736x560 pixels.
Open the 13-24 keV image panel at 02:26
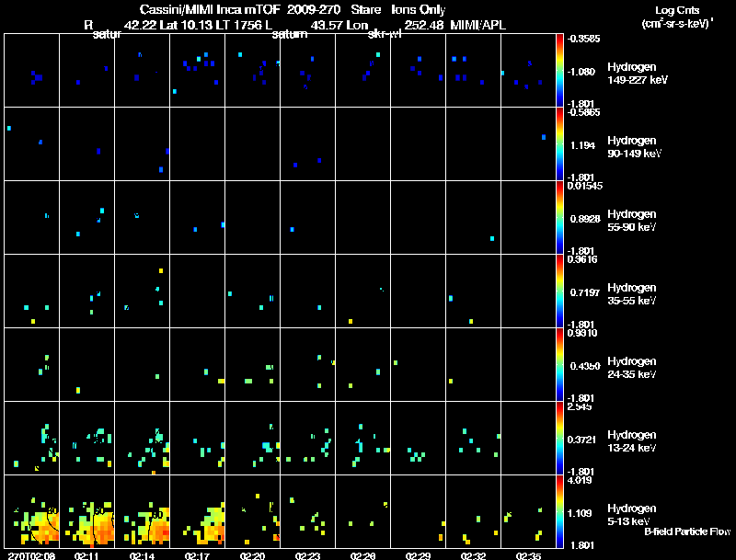pos(362,438)
